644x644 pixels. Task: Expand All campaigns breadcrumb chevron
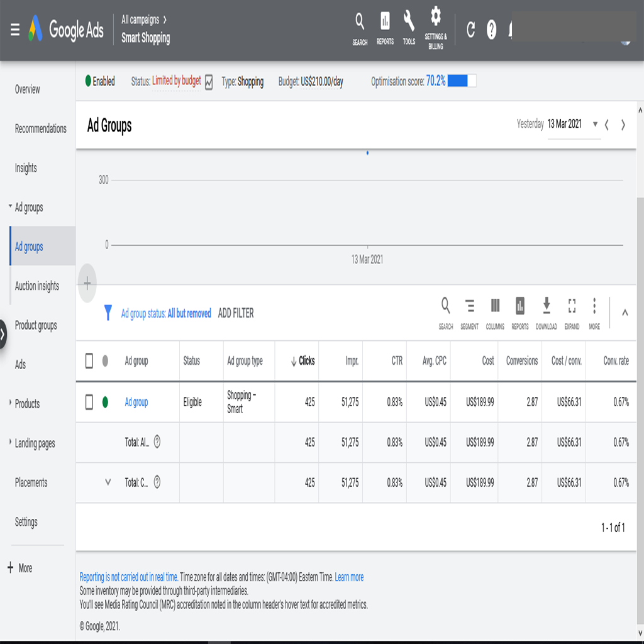pyautogui.click(x=165, y=19)
